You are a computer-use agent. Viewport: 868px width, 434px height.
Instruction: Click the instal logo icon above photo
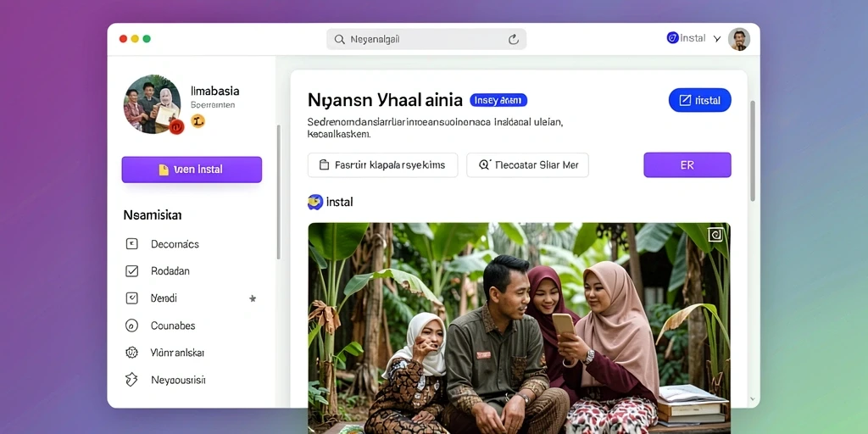[x=315, y=202]
